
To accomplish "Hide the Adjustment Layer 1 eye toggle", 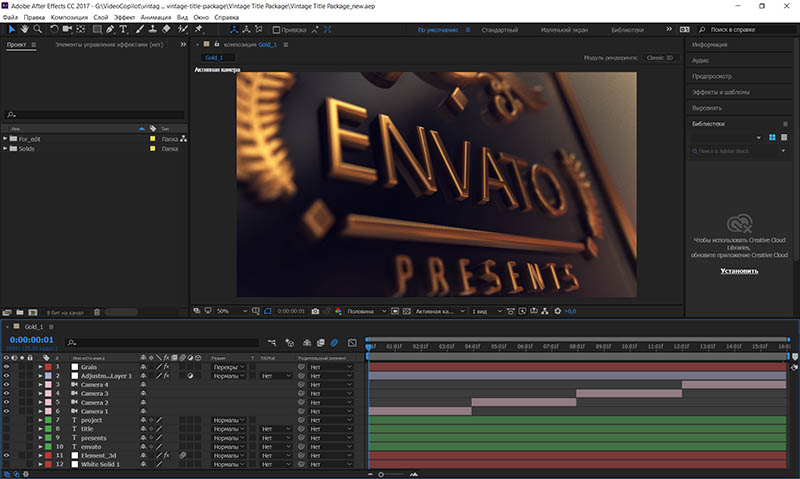I will pyautogui.click(x=6, y=376).
